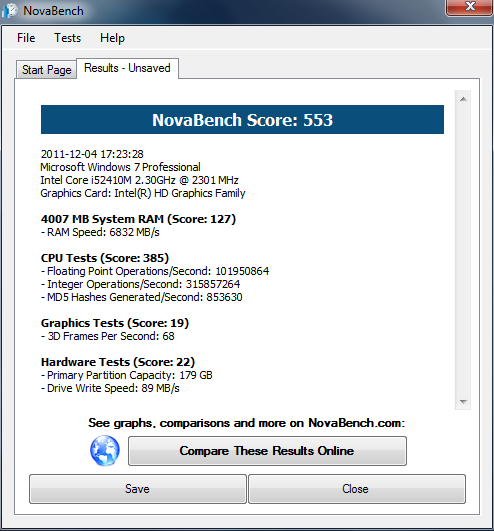Click Compare These Results Online button
Image resolution: width=494 pixels, height=531 pixels.
pyautogui.click(x=267, y=451)
